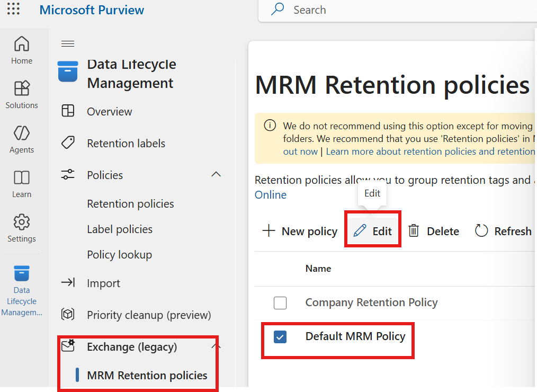Collapse the Policies section
Image resolution: width=537 pixels, height=392 pixels.
(216, 174)
